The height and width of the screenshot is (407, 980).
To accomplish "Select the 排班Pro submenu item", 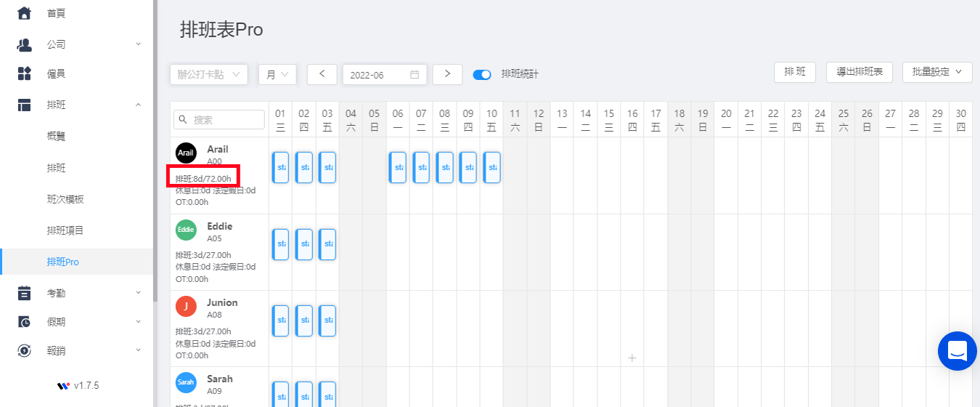I will [x=77, y=262].
